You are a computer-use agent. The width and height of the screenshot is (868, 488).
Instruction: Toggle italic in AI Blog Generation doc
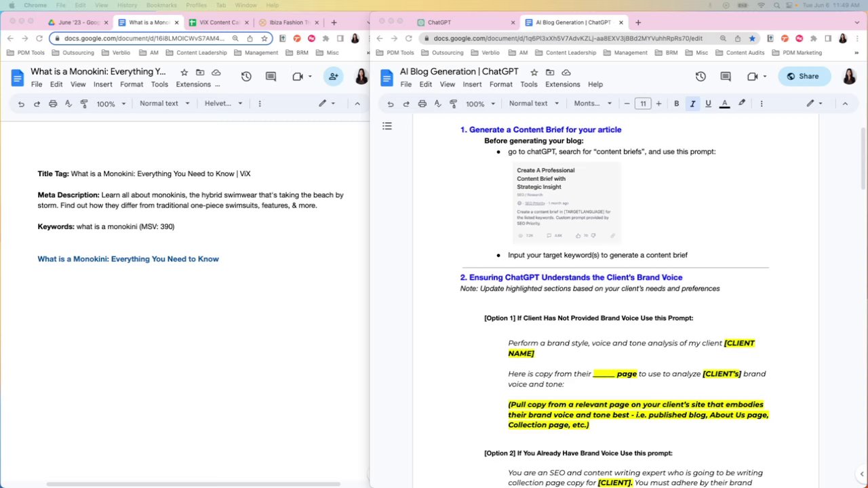pos(692,104)
